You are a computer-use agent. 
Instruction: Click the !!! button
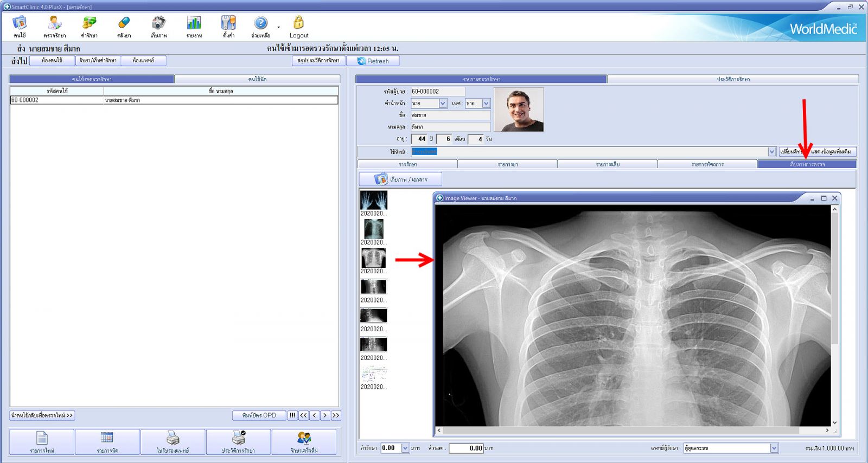[292, 415]
